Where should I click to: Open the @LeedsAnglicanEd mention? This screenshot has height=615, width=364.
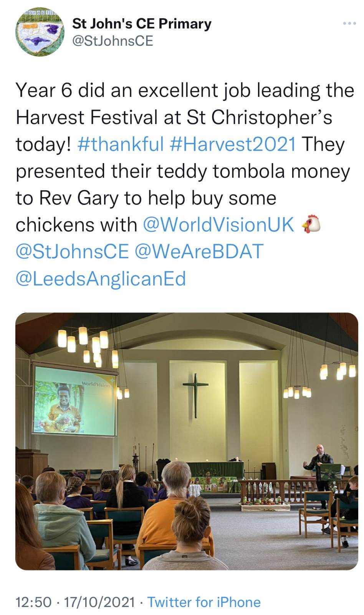tap(101, 279)
